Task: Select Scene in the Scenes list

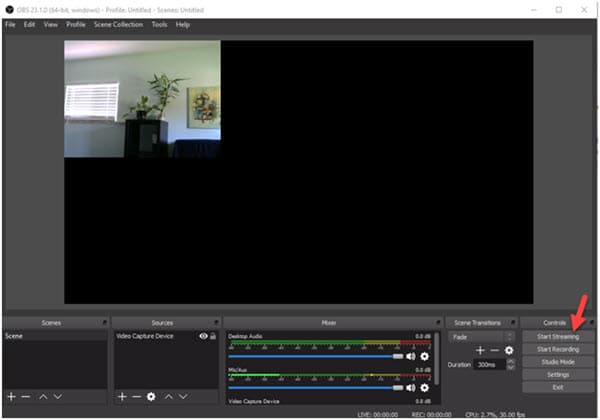Action: [55, 336]
